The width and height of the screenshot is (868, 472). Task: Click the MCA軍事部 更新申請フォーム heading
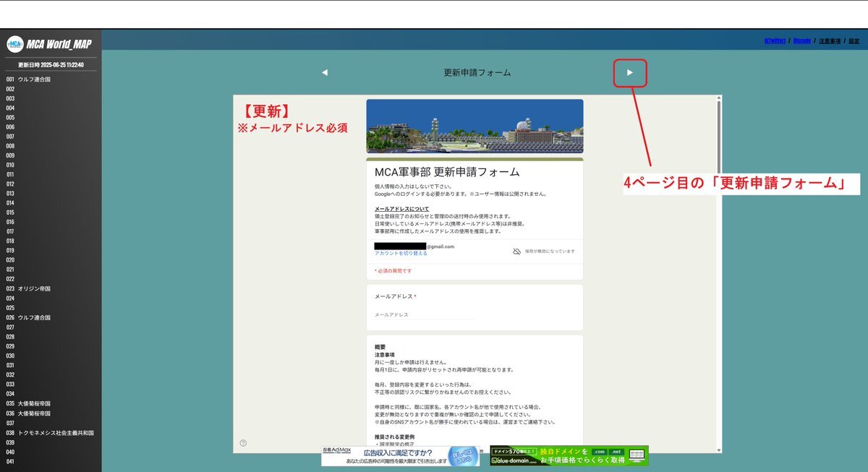447,172
